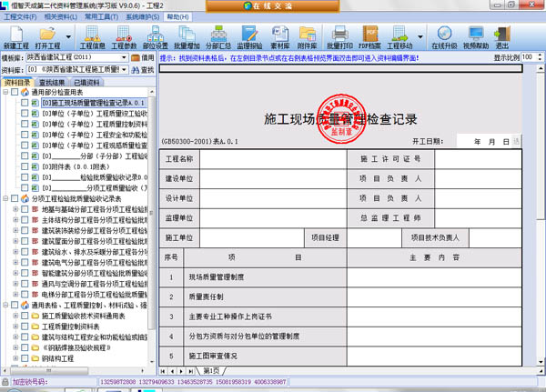Expand the 《钢筋焊接及验收规程》 folder

(15, 347)
